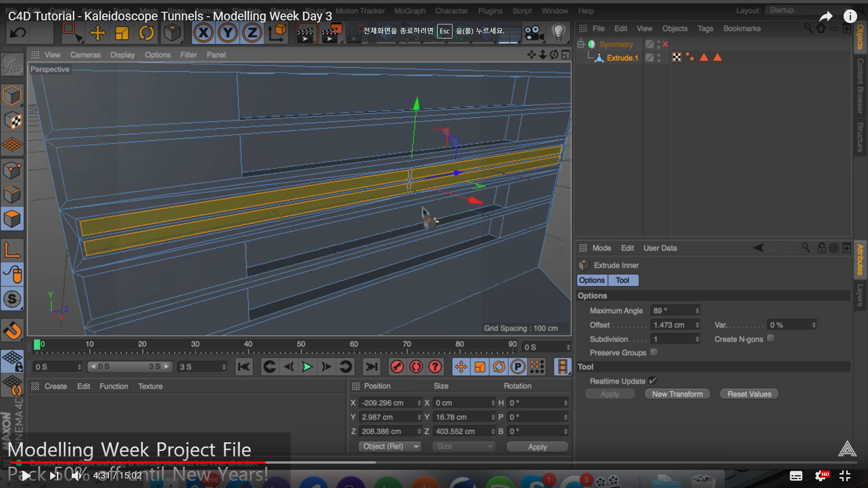Click the locked workplane grid icon
Image resolution: width=868 pixels, height=488 pixels.
(12, 361)
